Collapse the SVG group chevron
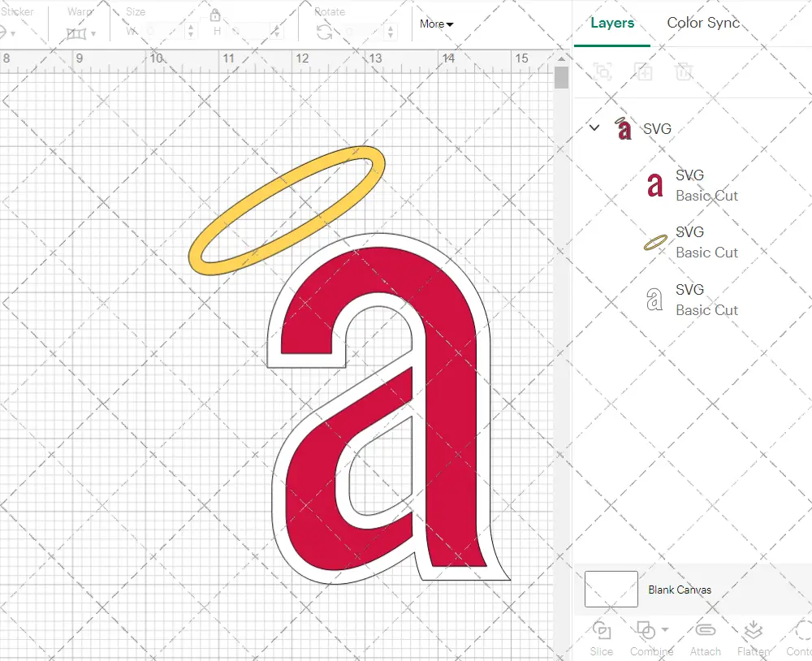 pyautogui.click(x=594, y=127)
